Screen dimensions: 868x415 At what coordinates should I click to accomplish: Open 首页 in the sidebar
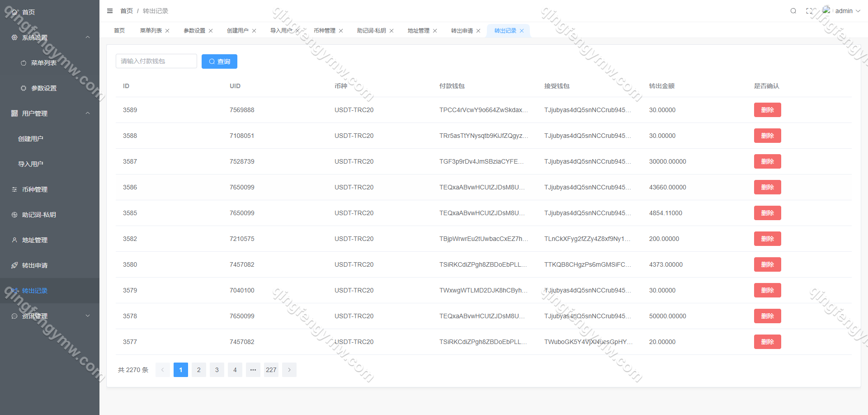tap(50, 12)
